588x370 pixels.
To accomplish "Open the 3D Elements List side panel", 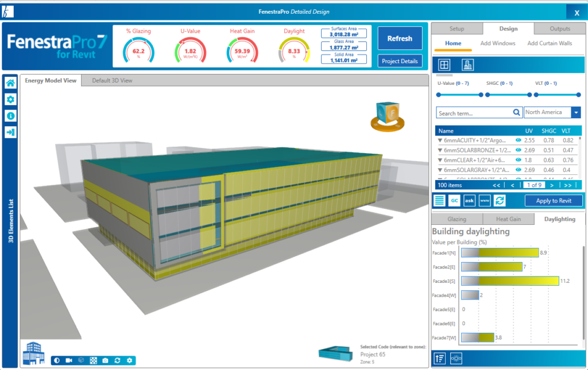I will pos(10,221).
